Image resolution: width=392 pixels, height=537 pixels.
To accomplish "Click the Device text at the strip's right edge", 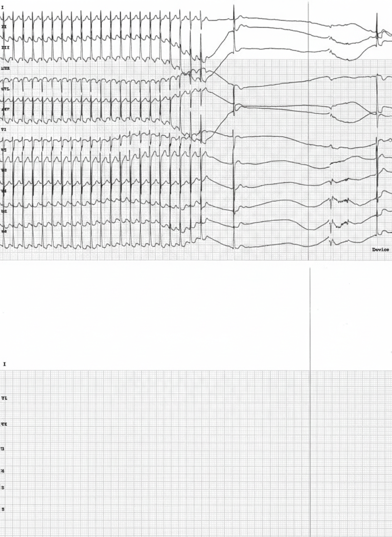I will click(380, 249).
